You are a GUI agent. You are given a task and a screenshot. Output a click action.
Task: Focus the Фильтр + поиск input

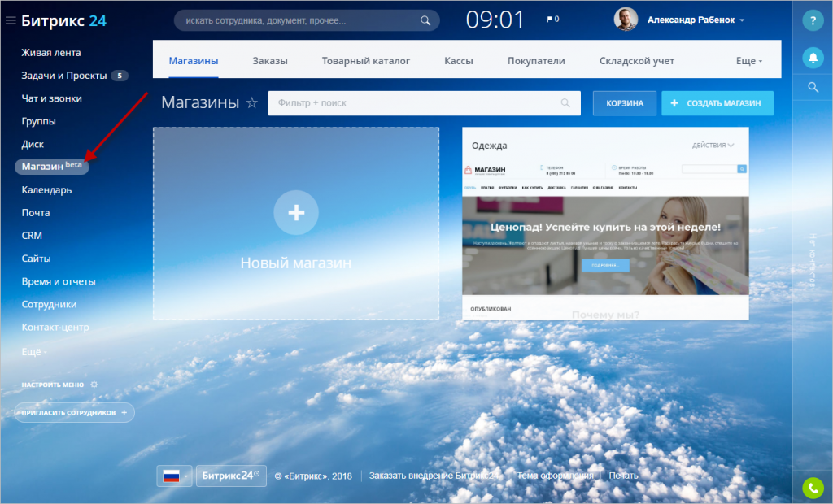point(424,103)
